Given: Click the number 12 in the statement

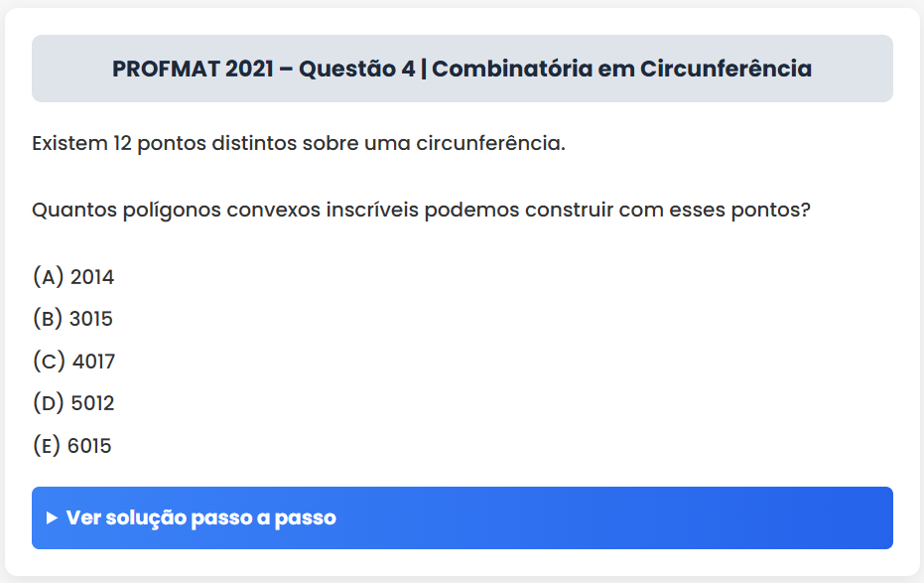Looking at the screenshot, I should point(123,143).
